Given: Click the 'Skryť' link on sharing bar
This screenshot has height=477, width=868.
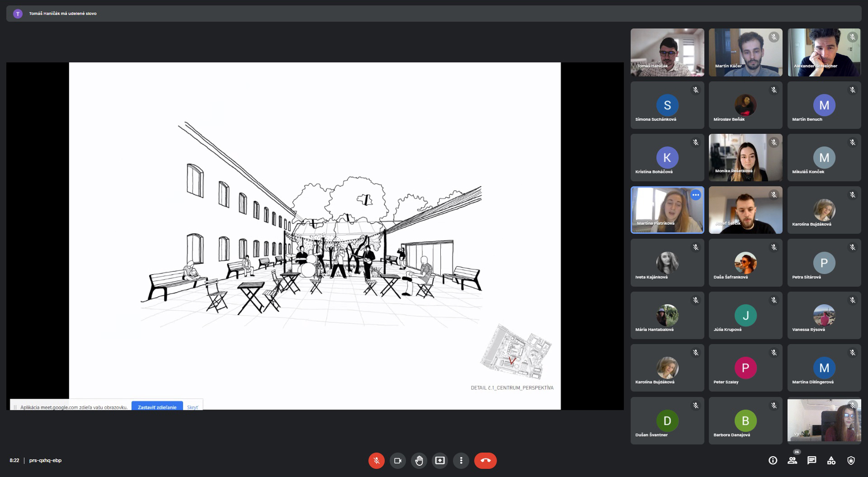Looking at the screenshot, I should pos(192,407).
